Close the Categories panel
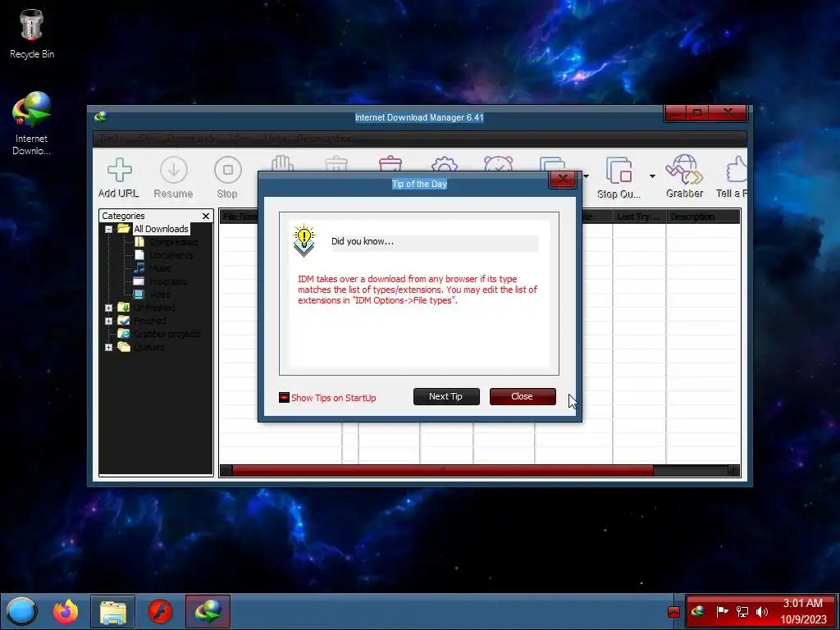Viewport: 840px width, 630px height. tap(206, 216)
